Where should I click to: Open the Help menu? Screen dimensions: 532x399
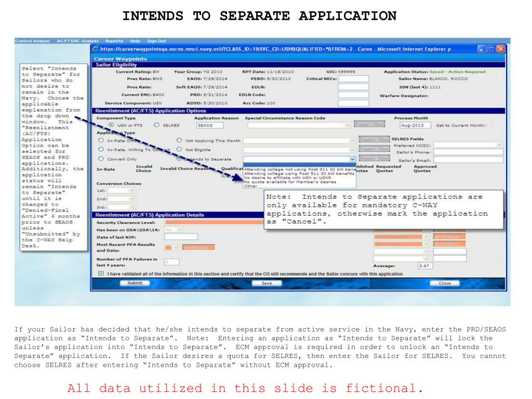135,41
